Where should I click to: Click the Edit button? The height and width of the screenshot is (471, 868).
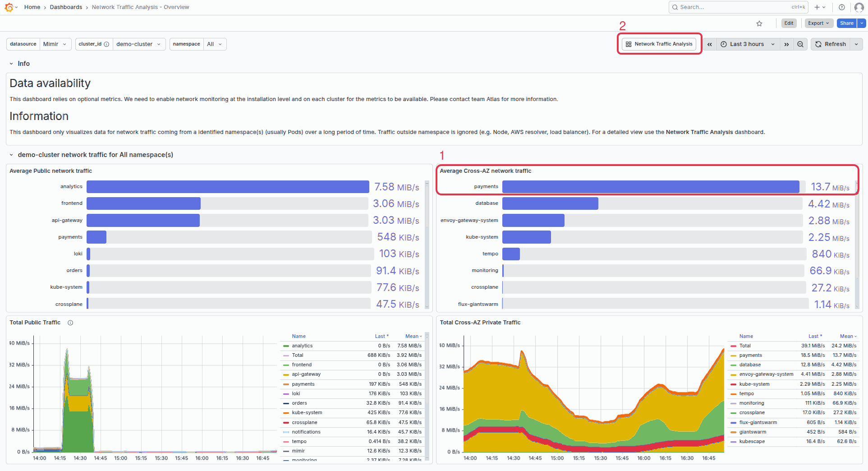[x=789, y=23]
